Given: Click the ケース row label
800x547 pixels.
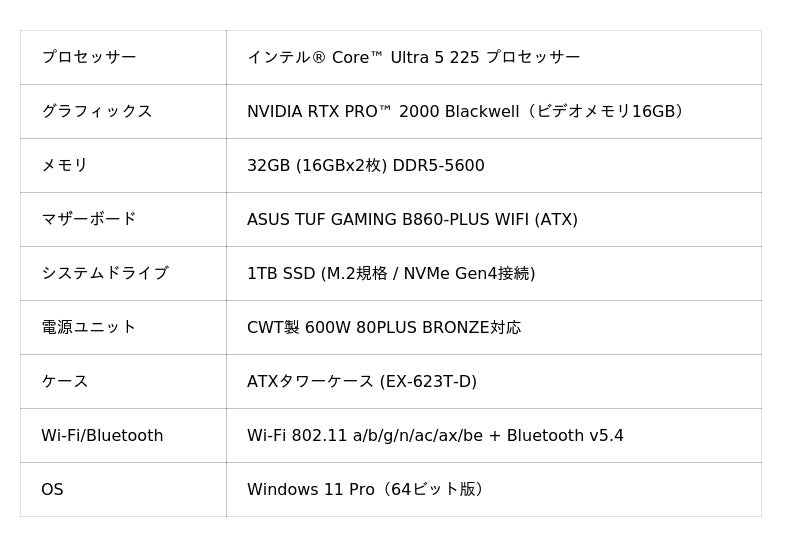Looking at the screenshot, I should click(64, 382).
